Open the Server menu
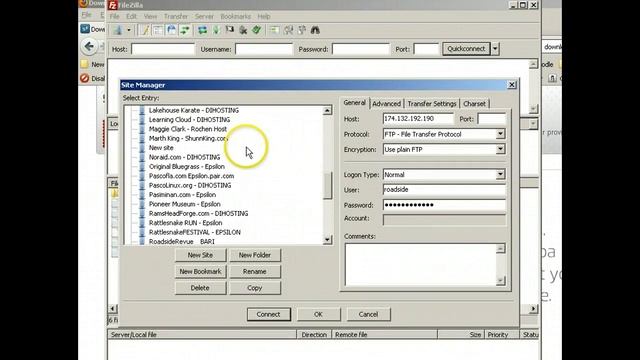Image resolution: width=640 pixels, height=360 pixels. pyautogui.click(x=204, y=16)
